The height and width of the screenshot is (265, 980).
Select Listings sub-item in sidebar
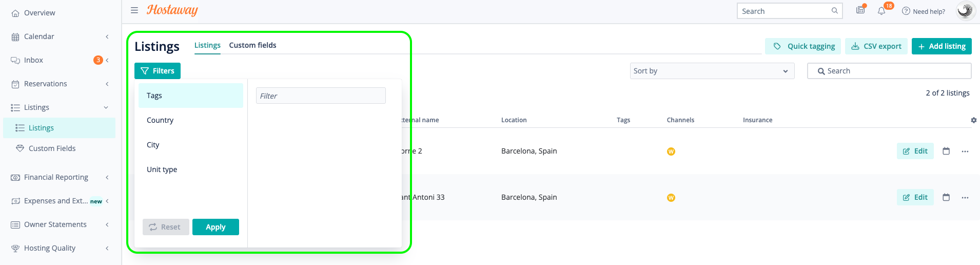(60, 128)
